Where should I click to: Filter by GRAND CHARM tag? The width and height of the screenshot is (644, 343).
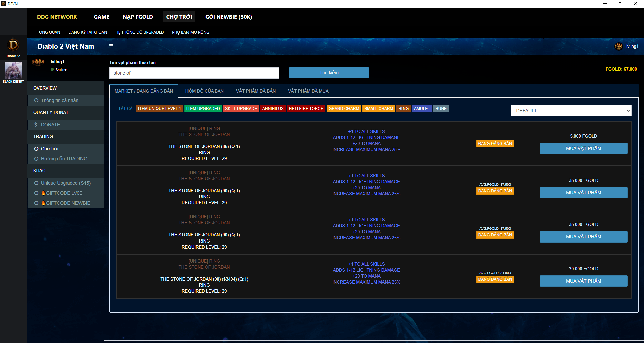[344, 109]
